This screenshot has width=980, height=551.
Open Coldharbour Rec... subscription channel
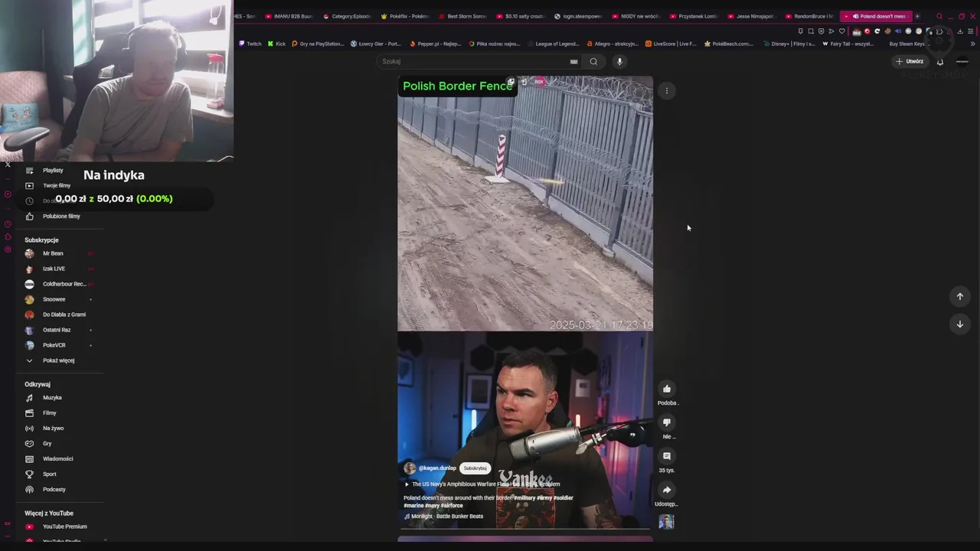click(64, 284)
